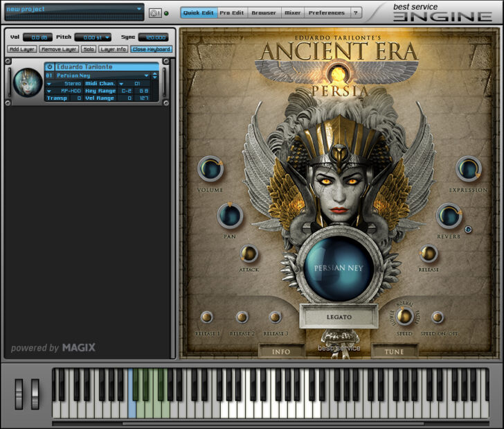The image size is (504, 429).
Task: Toggle the Eduardo Tarilonte layer power button
Action: coord(50,67)
